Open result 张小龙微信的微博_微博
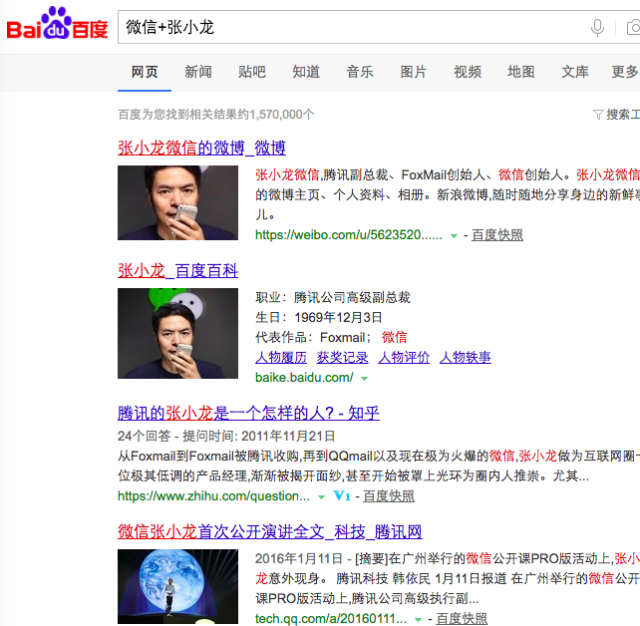This screenshot has width=640, height=626. point(202,148)
